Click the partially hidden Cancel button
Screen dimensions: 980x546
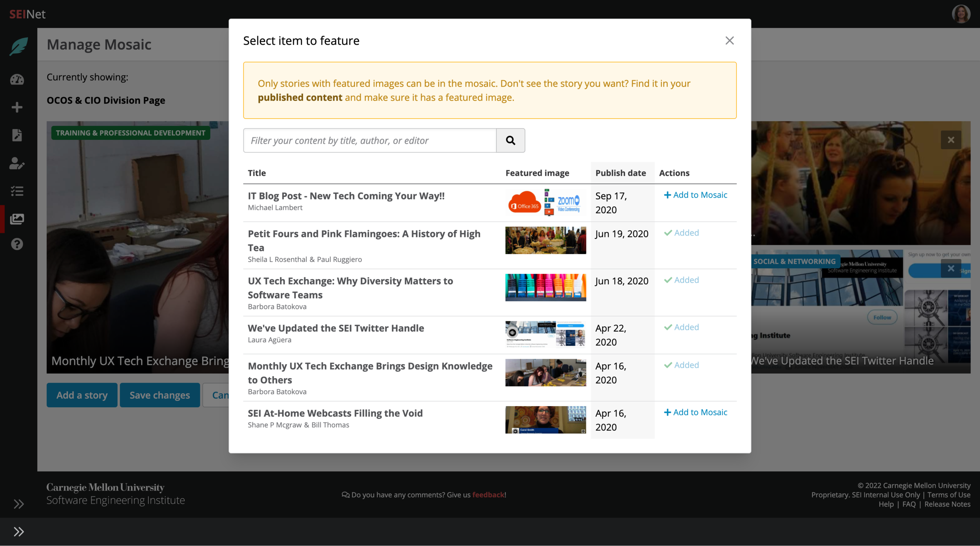click(x=216, y=395)
